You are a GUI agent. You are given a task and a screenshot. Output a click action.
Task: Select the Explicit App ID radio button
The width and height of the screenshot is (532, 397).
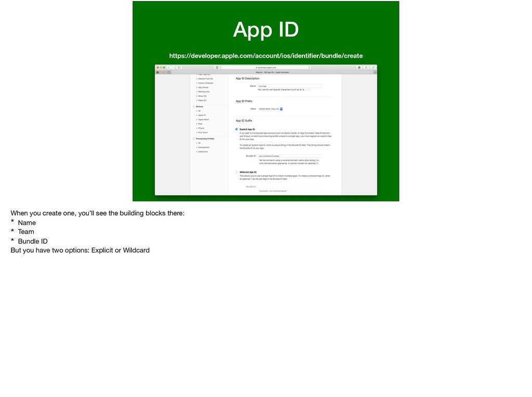pos(236,129)
